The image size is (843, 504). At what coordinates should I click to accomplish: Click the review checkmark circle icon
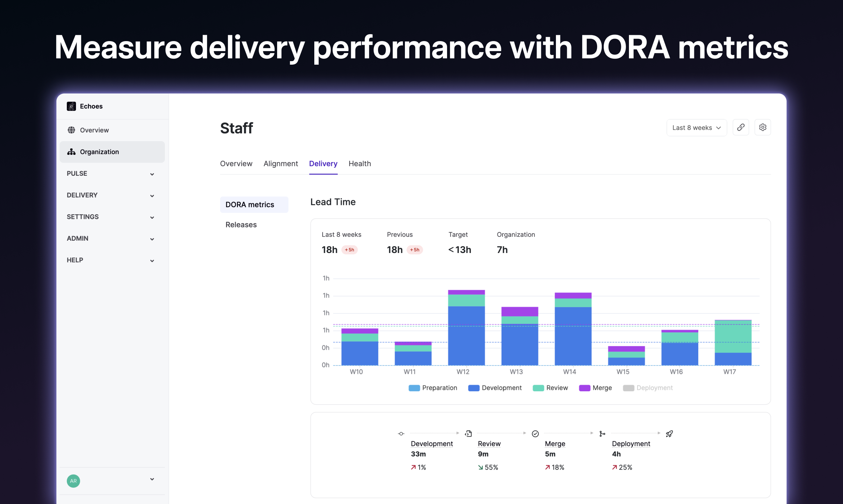click(x=535, y=434)
